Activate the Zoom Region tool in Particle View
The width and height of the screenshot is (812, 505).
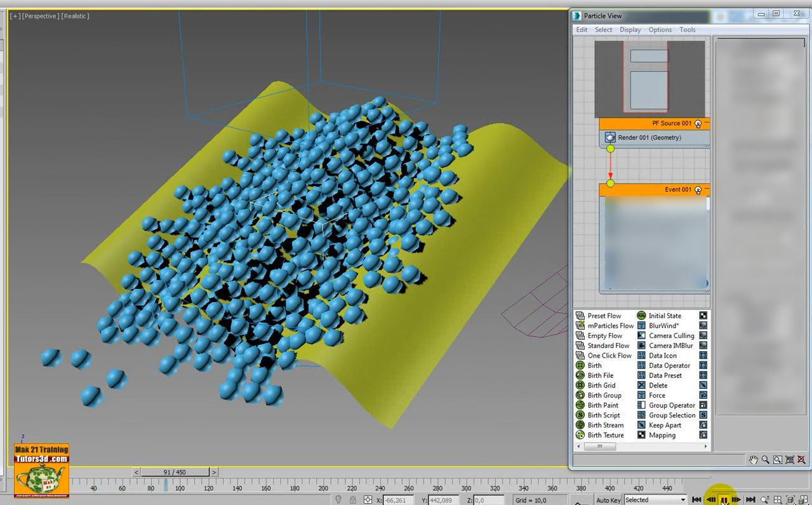tap(777, 460)
